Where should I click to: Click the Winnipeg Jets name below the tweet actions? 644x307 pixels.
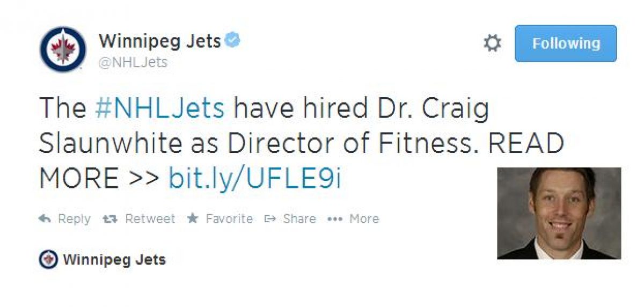(x=114, y=260)
